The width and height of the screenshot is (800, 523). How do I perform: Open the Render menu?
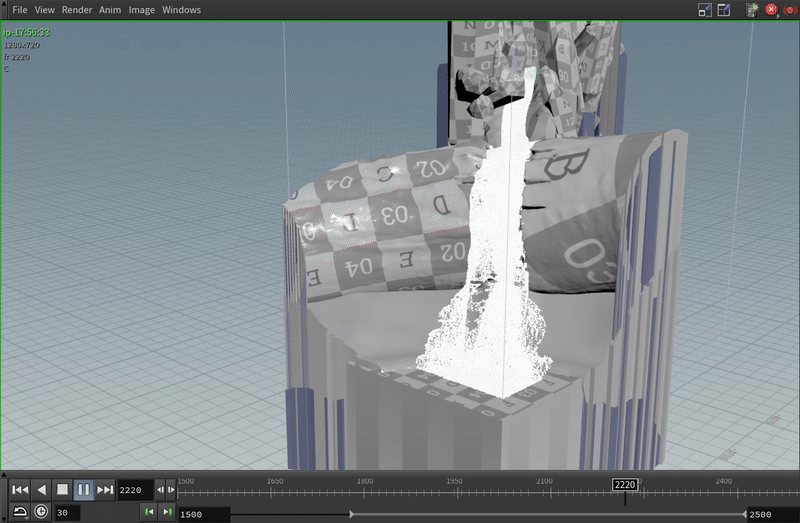(x=77, y=10)
